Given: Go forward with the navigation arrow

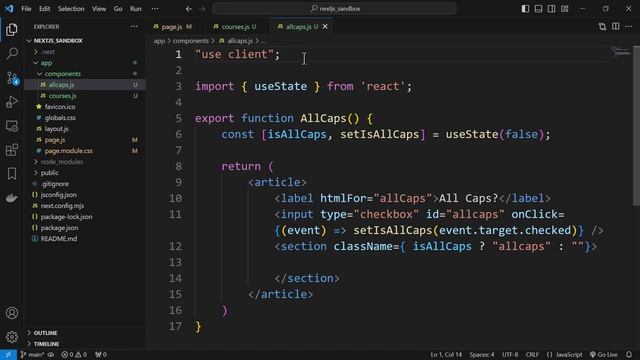Looking at the screenshot, I should (x=202, y=8).
